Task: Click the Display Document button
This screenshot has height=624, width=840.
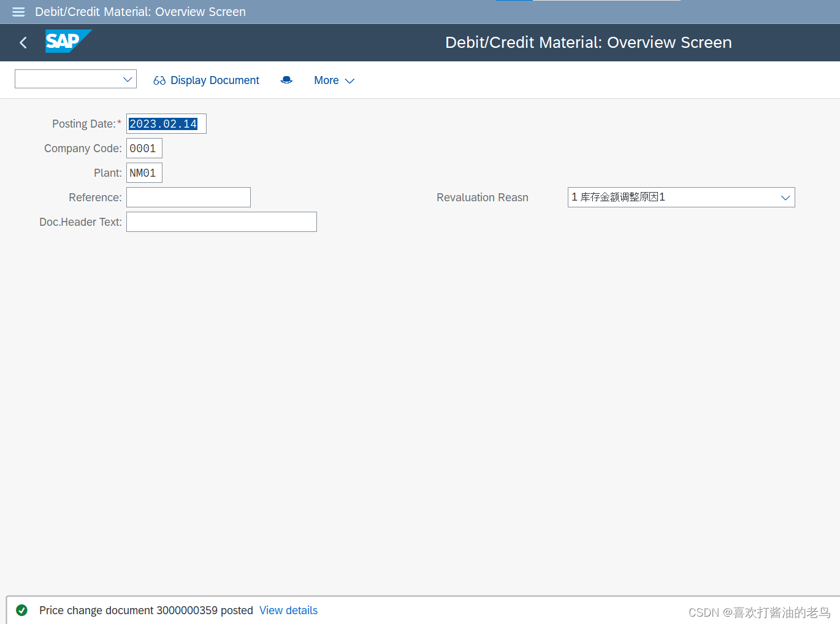Action: [215, 80]
